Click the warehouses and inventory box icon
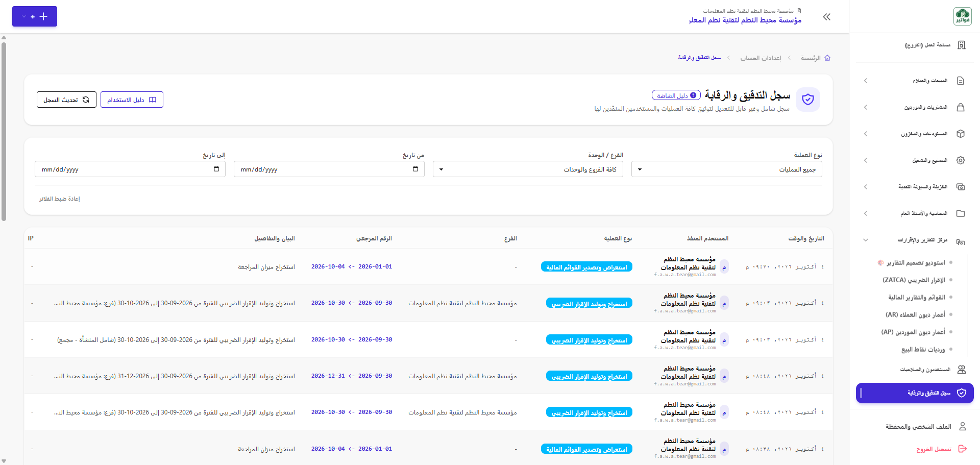 pyautogui.click(x=961, y=134)
